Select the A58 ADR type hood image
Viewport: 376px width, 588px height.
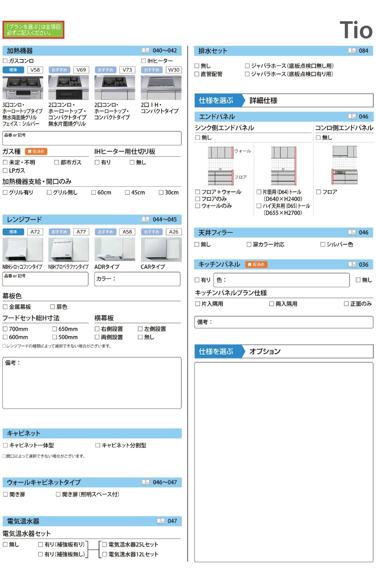click(x=115, y=250)
